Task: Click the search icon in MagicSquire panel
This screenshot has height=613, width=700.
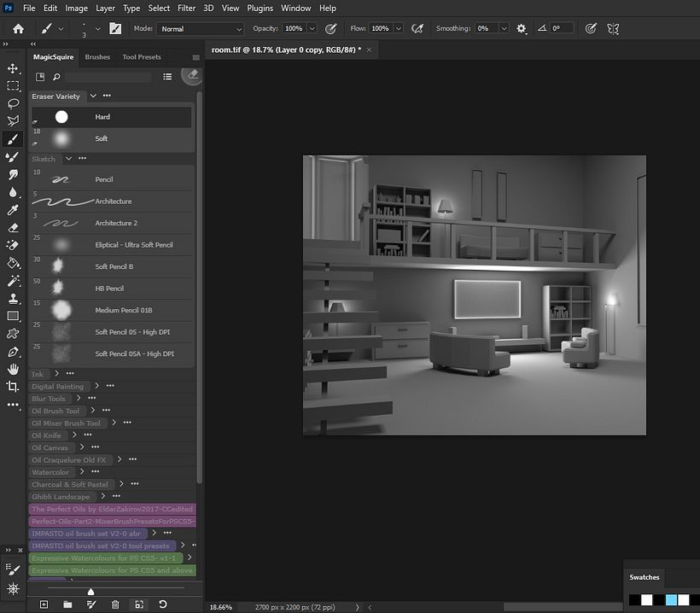Action: [56, 77]
